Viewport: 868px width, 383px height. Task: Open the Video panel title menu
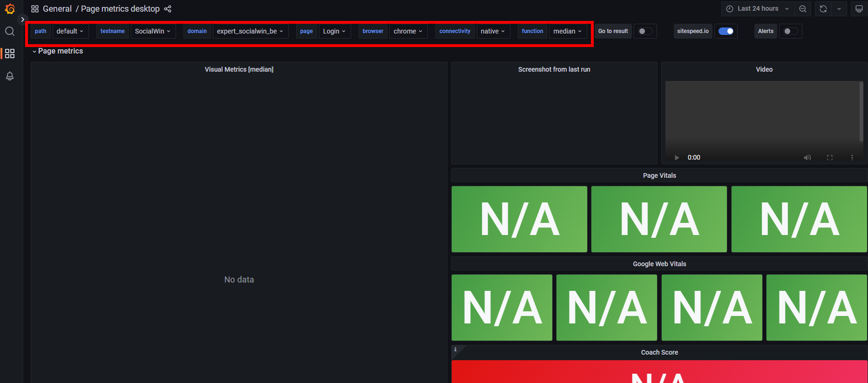point(764,69)
